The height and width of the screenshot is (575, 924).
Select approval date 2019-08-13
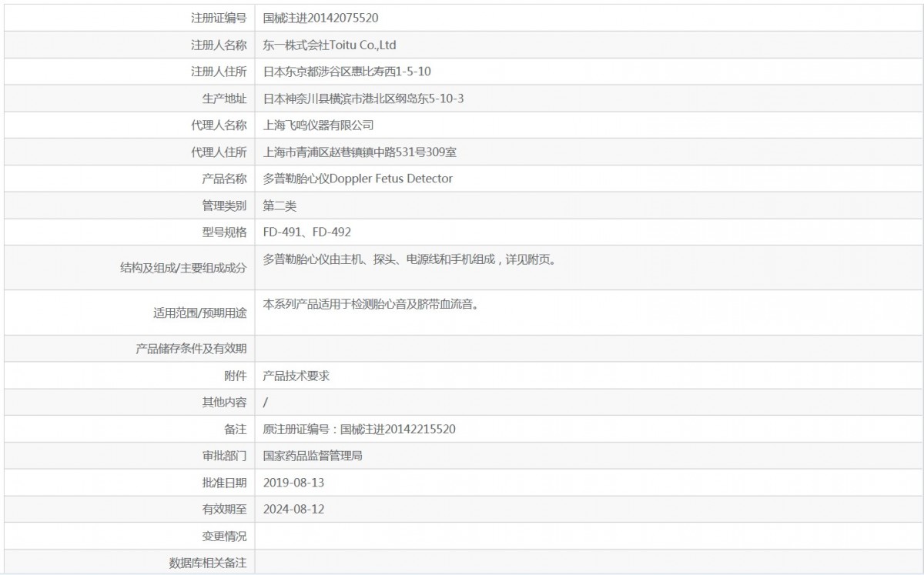point(292,483)
